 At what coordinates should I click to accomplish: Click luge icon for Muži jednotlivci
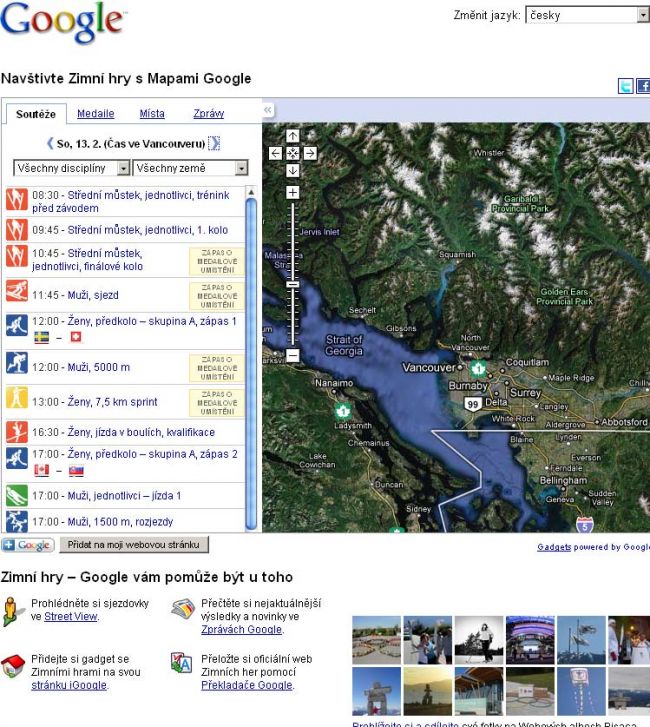click(17, 495)
